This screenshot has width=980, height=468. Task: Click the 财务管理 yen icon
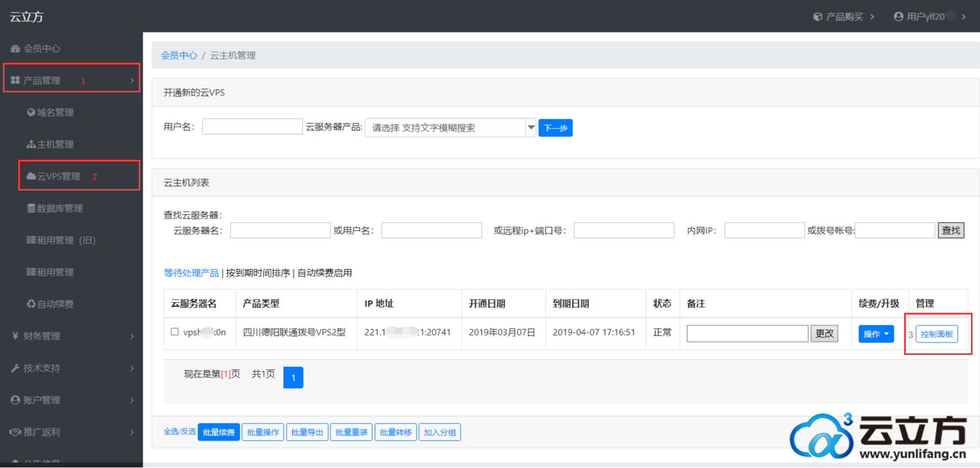(15, 336)
